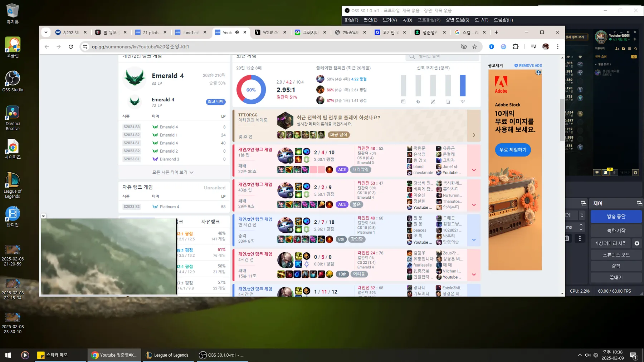The image size is (644, 362).
Task: Mute the playing Youtube tab audio
Action: [237, 33]
